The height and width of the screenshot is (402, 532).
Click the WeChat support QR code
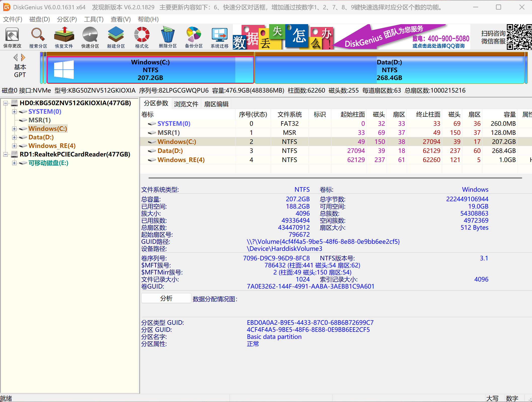519,37
